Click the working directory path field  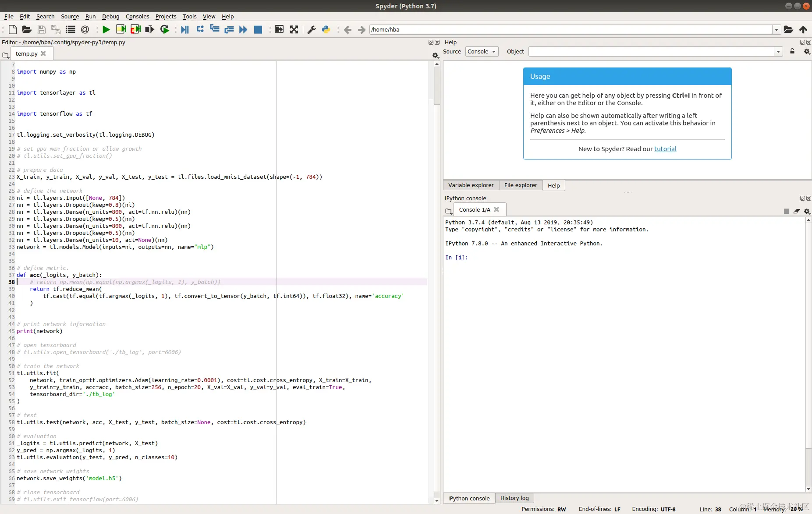[x=571, y=29]
